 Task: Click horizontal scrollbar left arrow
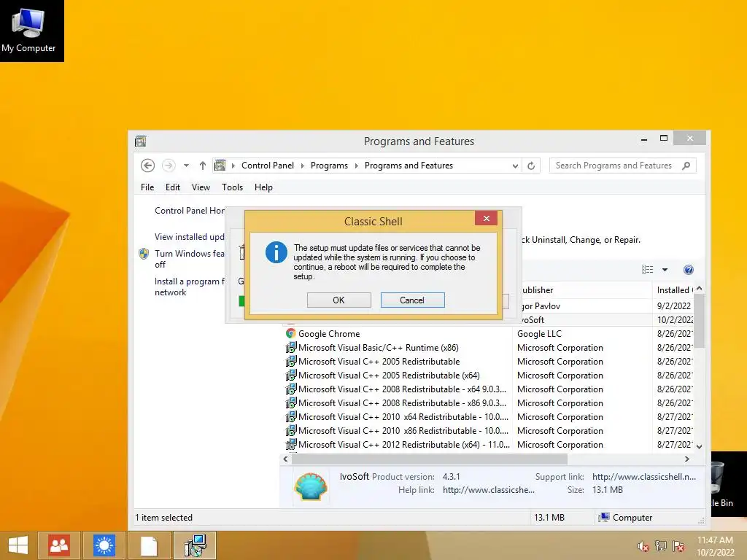click(285, 459)
